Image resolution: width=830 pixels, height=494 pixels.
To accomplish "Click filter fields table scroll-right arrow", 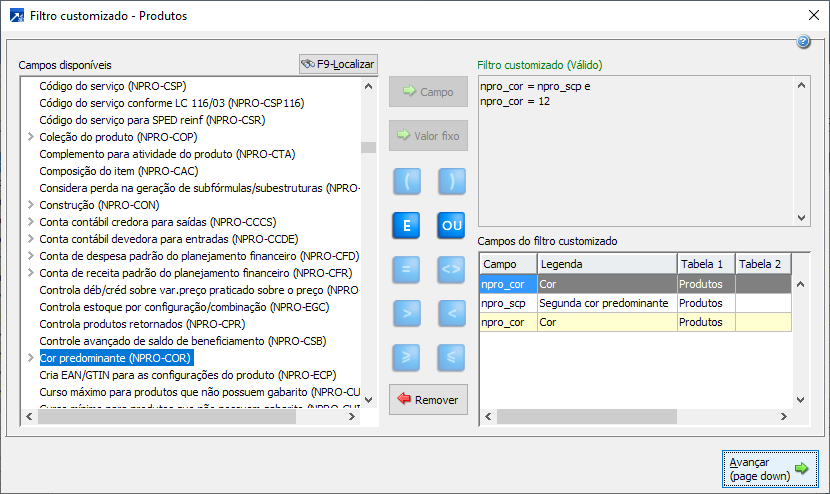I will (x=784, y=417).
